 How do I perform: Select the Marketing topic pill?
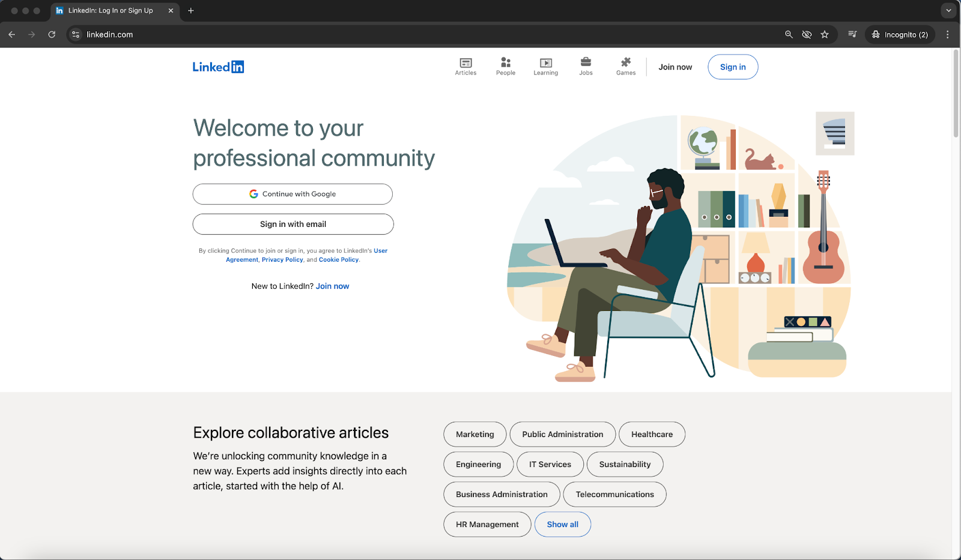475,434
